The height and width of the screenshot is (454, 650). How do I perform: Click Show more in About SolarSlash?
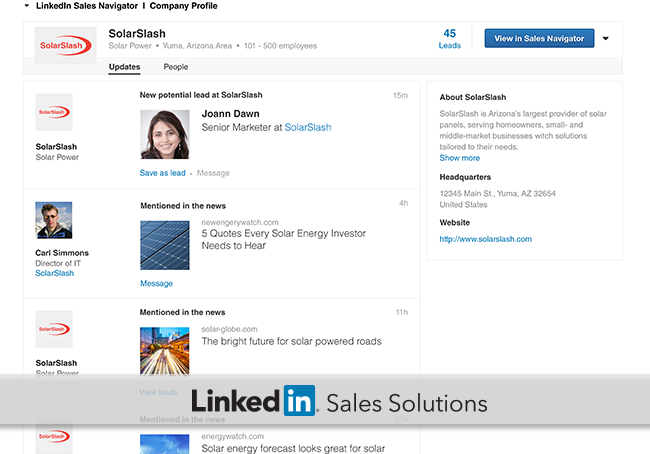pos(459,158)
